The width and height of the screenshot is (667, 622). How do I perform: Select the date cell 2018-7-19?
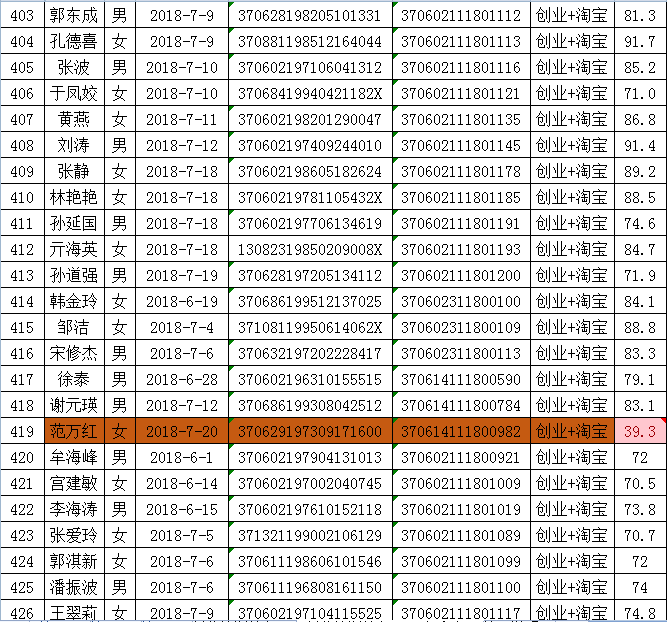(182, 276)
